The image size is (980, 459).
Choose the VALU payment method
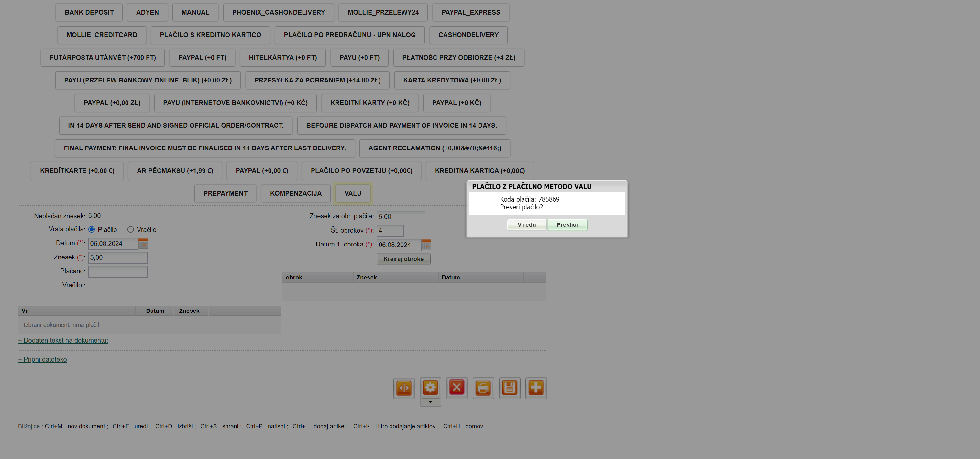353,193
